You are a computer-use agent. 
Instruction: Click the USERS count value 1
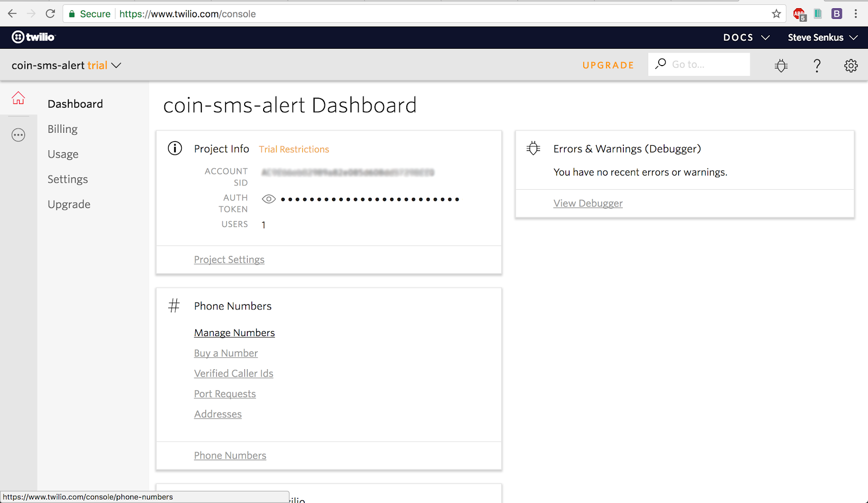point(264,225)
